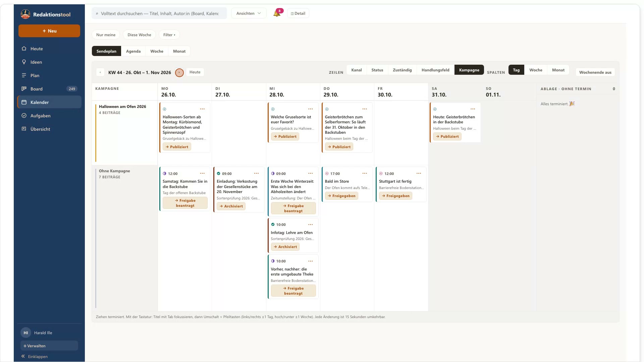Open menu of Welche Gruselsorte card
The height and width of the screenshot is (362, 644).
point(311,109)
